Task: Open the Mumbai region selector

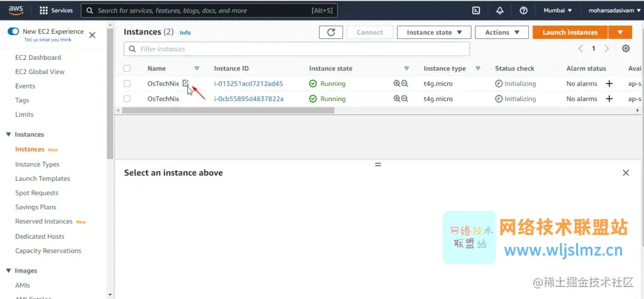Action: coord(558,11)
